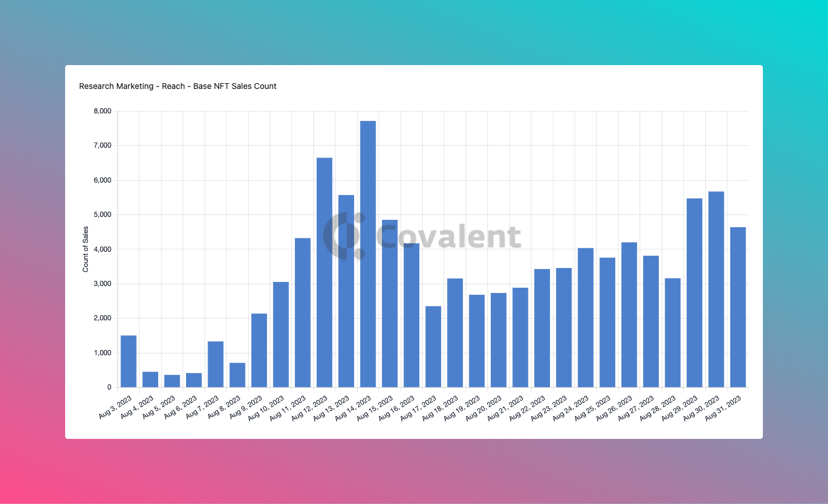Viewport: 828px width, 504px height.
Task: Select the Aug 9, 2023 bar
Action: [259, 351]
